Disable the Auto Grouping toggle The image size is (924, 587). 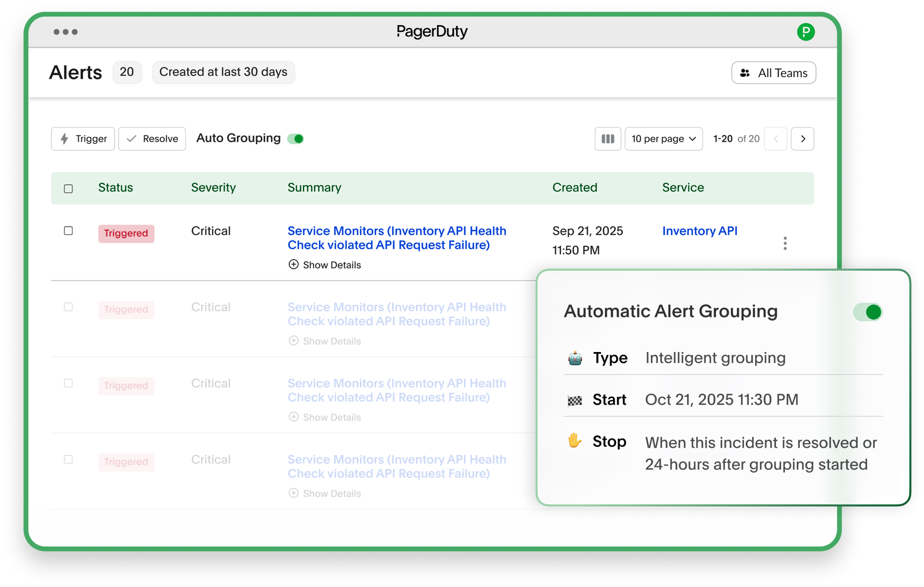pyautogui.click(x=296, y=139)
